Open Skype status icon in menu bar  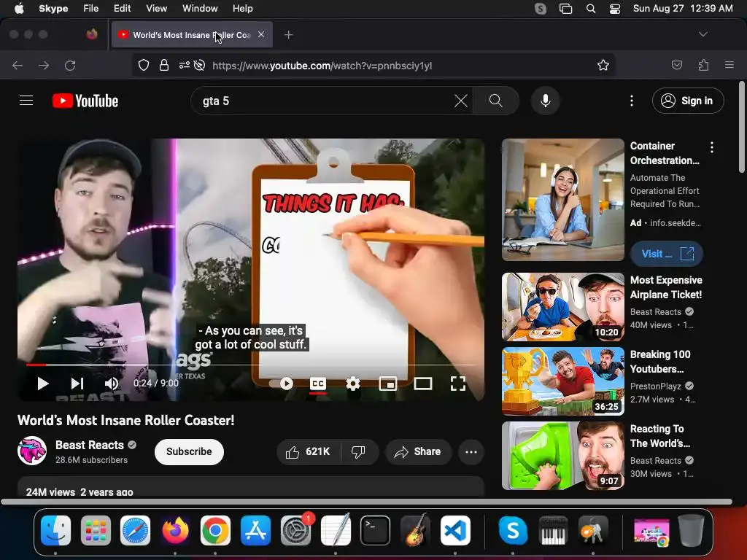click(x=541, y=9)
